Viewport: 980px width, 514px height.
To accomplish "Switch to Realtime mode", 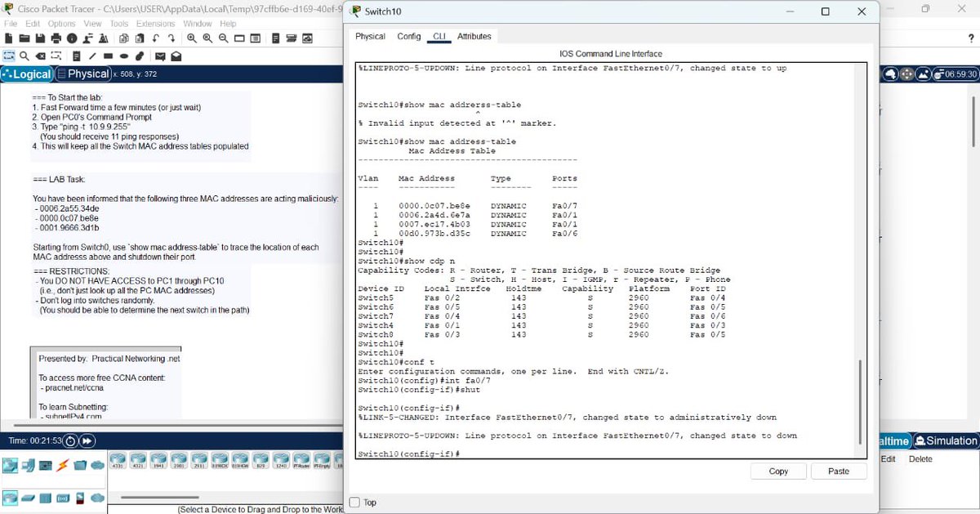I will [894, 441].
